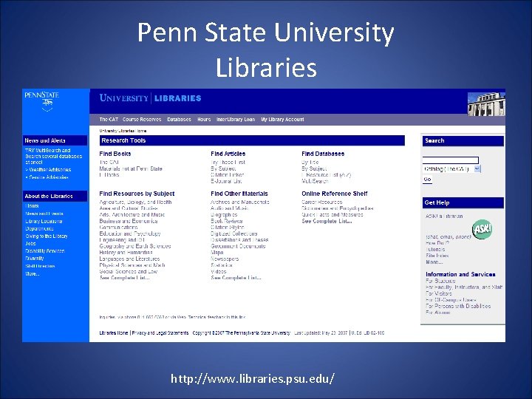The image size is (532, 399).
Task: Open the Disability Services sidebar link
Action: point(45,251)
